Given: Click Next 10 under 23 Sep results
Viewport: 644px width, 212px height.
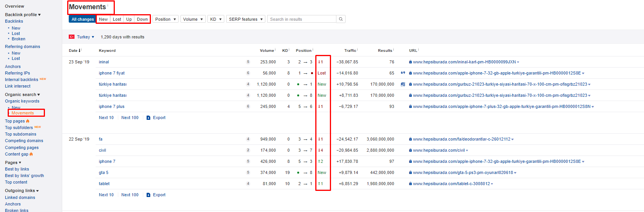Looking at the screenshot, I should coord(106,118).
